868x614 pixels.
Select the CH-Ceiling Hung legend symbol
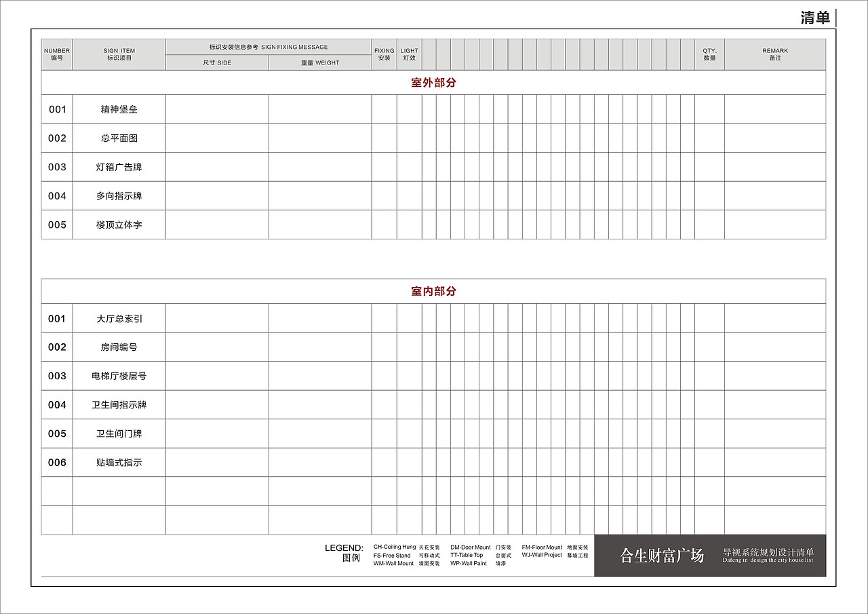click(x=395, y=546)
